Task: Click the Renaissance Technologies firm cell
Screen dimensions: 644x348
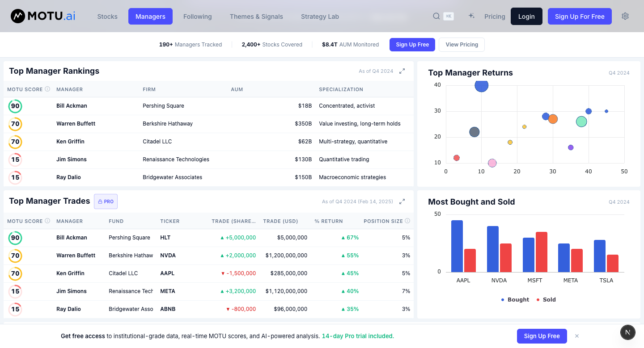Action: point(176,159)
